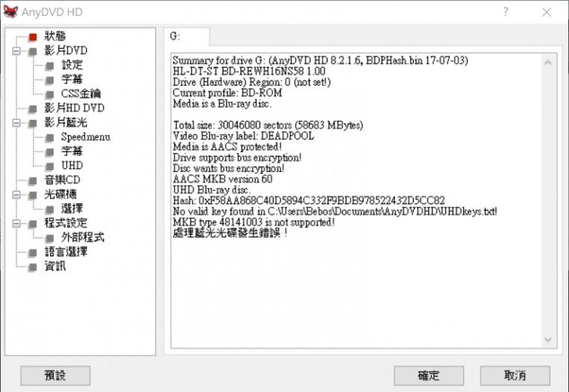Screen dimensions: 569x392
Task: Click the 預設 default button
Action: [55, 376]
